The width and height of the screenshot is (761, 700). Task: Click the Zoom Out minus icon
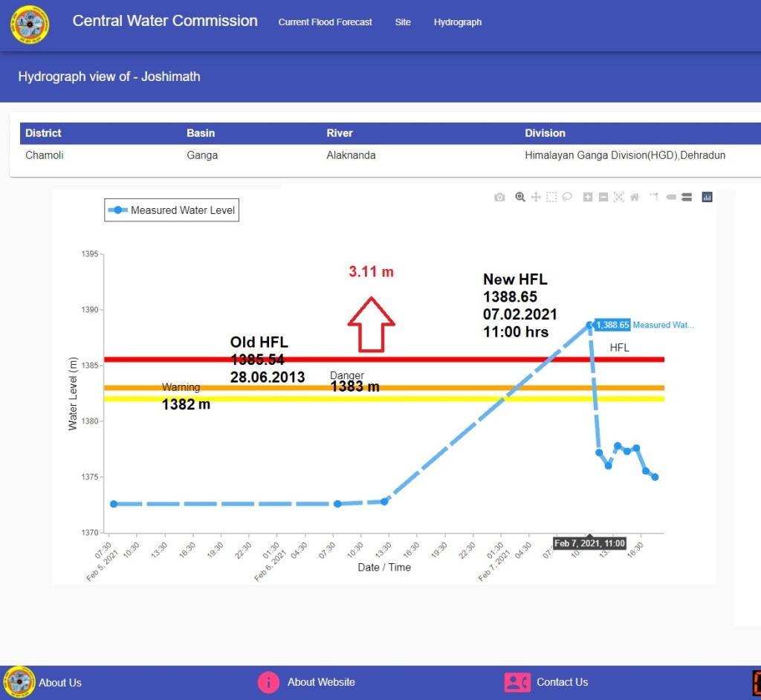pyautogui.click(x=603, y=197)
